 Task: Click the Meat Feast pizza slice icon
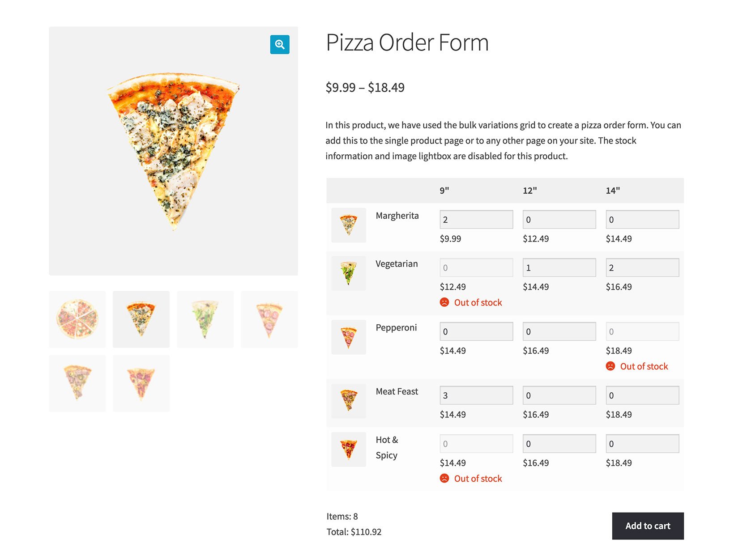[348, 401]
